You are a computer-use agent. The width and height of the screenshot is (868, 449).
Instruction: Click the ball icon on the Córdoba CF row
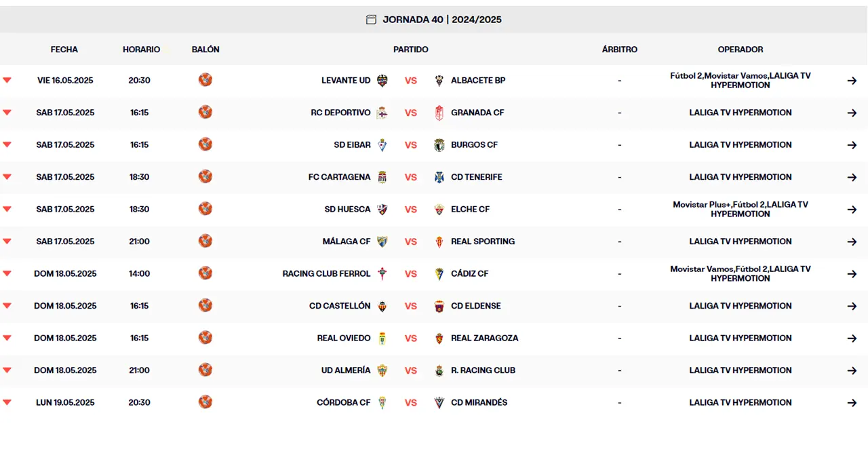(205, 402)
